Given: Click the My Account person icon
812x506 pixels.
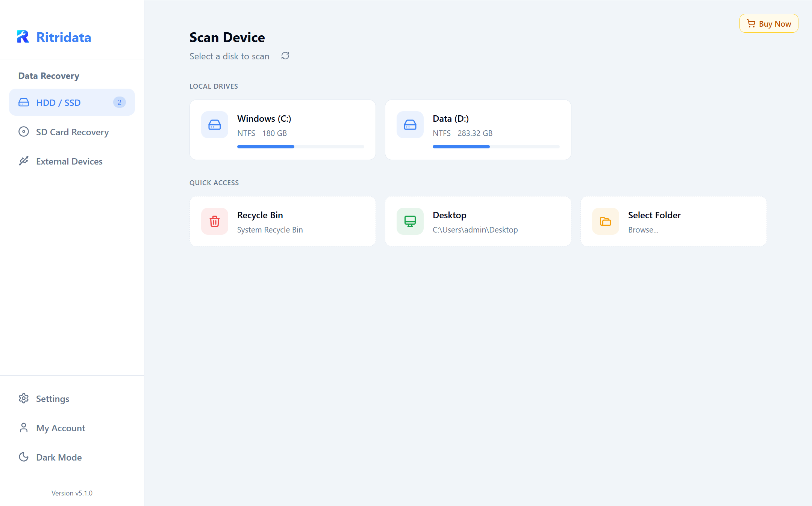Looking at the screenshot, I should coord(24,427).
